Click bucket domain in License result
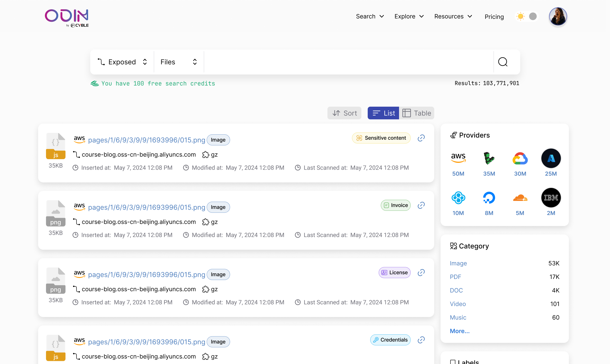 [x=139, y=289]
